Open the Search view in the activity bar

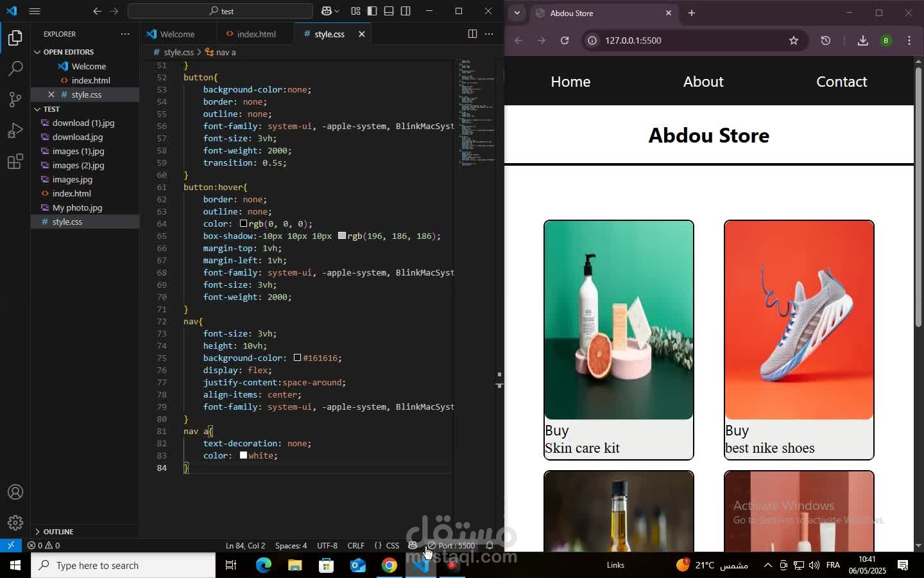point(15,69)
